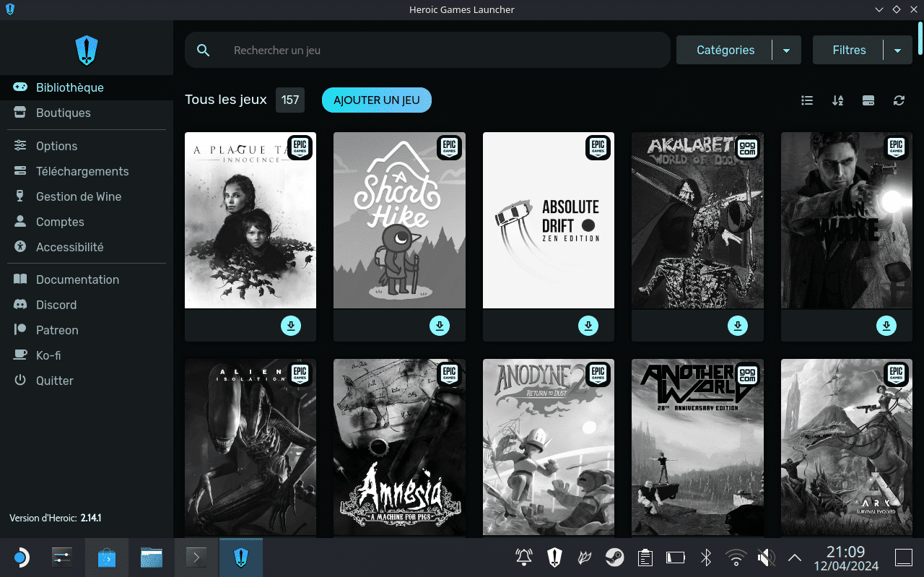Open Wi-Fi network tray icon
The image size is (924, 577).
(736, 558)
